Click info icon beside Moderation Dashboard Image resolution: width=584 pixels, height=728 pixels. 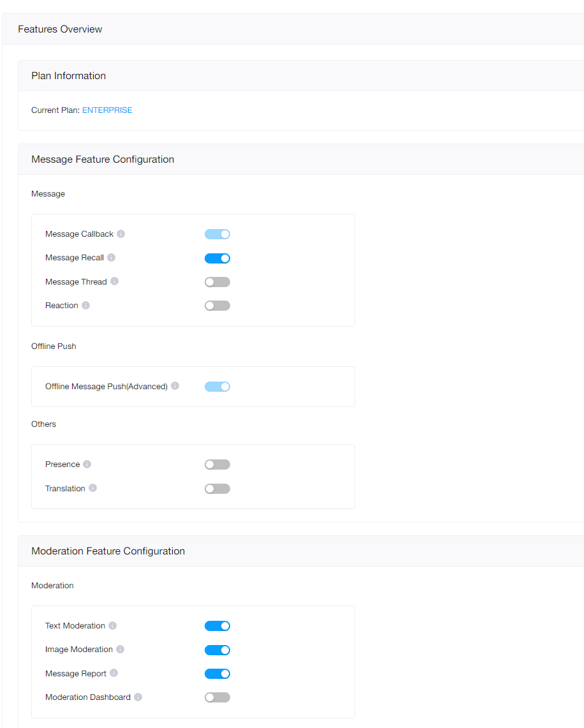(138, 697)
